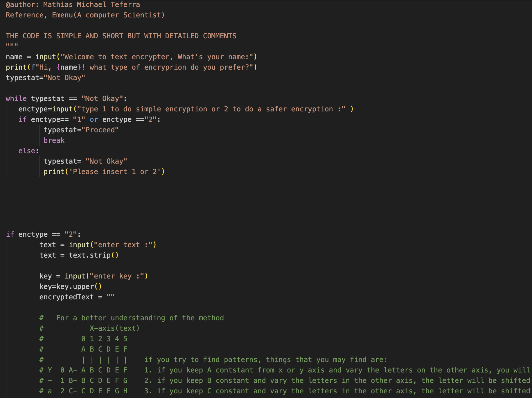The height and width of the screenshot is (398, 532).
Task: Click the Reference, Emenu docstring line
Action: [85, 15]
